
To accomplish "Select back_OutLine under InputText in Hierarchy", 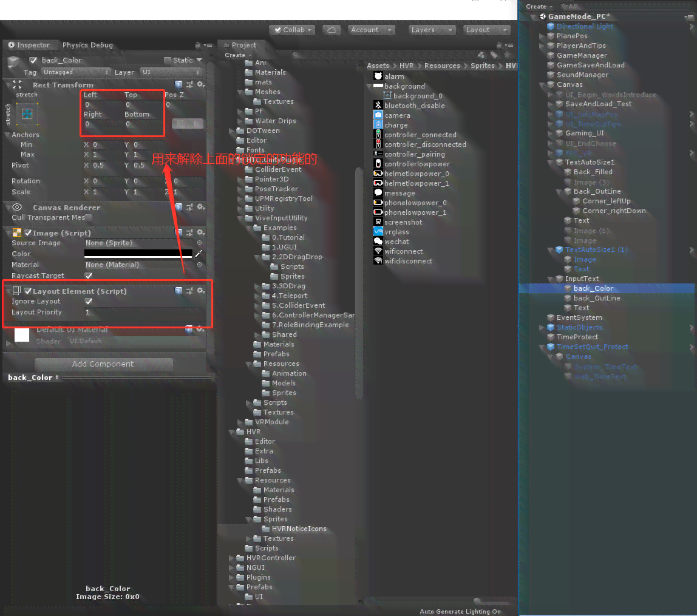I will (x=597, y=298).
